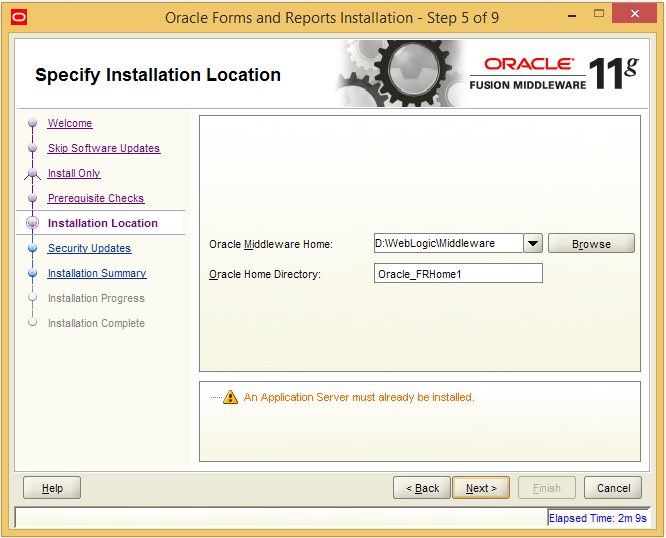Focus the Oracle Middleware Home path field
The width and height of the screenshot is (666, 538).
449,243
